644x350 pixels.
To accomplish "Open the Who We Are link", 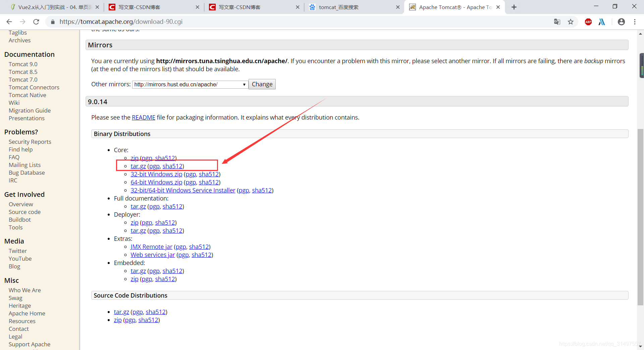I will click(25, 290).
